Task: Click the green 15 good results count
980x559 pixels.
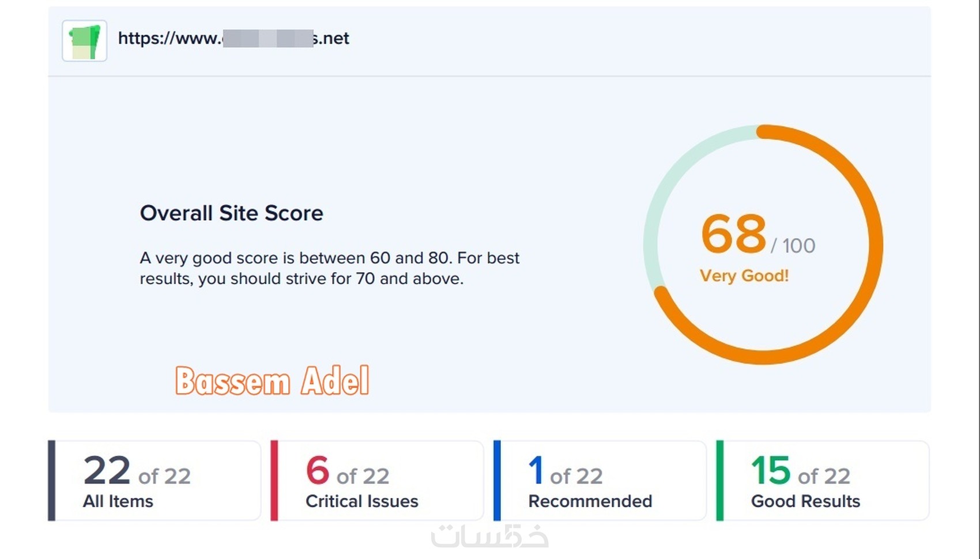Action: (771, 471)
